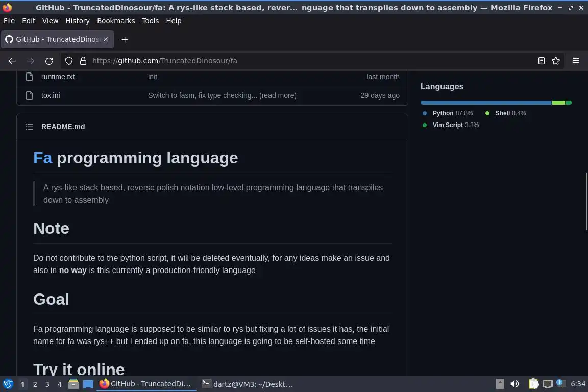Open tracking protection shield icon
The image size is (588, 392).
click(68, 61)
